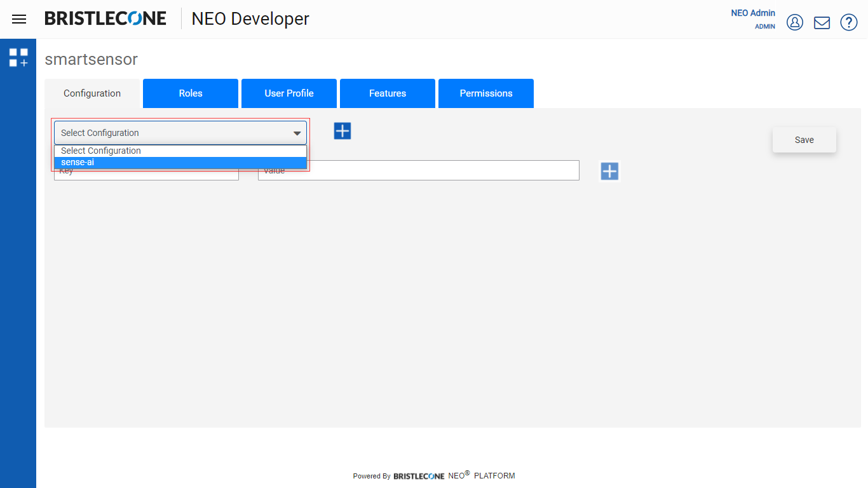The width and height of the screenshot is (868, 488).
Task: Open the Features tab
Action: [388, 93]
